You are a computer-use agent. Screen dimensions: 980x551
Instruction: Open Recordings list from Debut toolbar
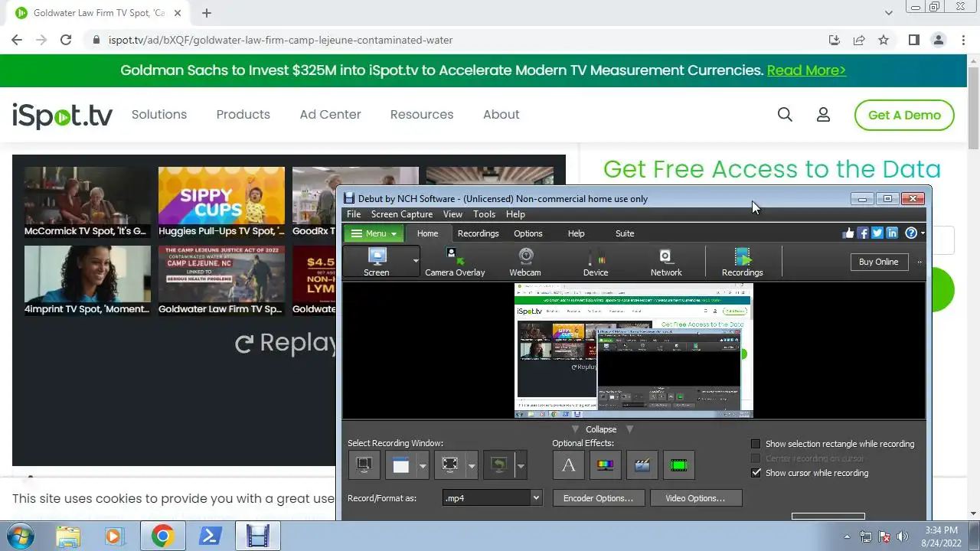(742, 262)
